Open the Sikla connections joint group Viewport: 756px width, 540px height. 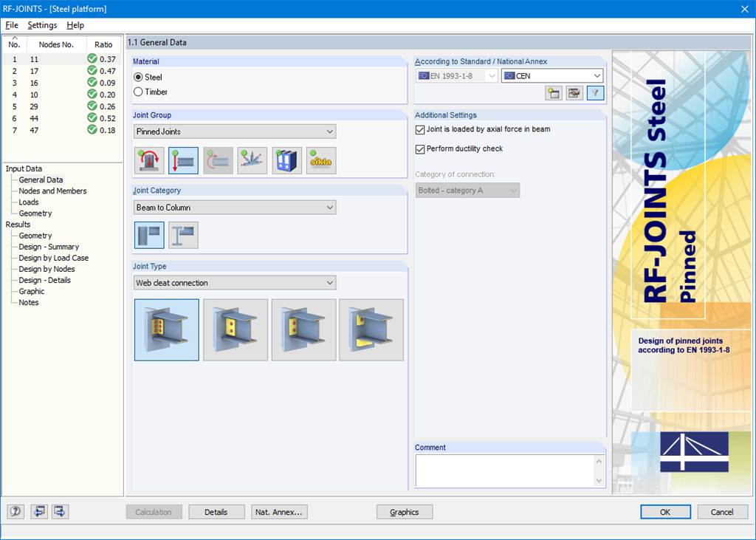pos(321,160)
